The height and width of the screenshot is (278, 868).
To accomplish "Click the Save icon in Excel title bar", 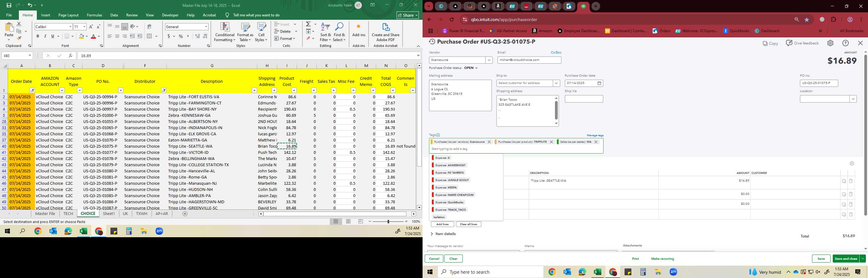I will (x=9, y=5).
